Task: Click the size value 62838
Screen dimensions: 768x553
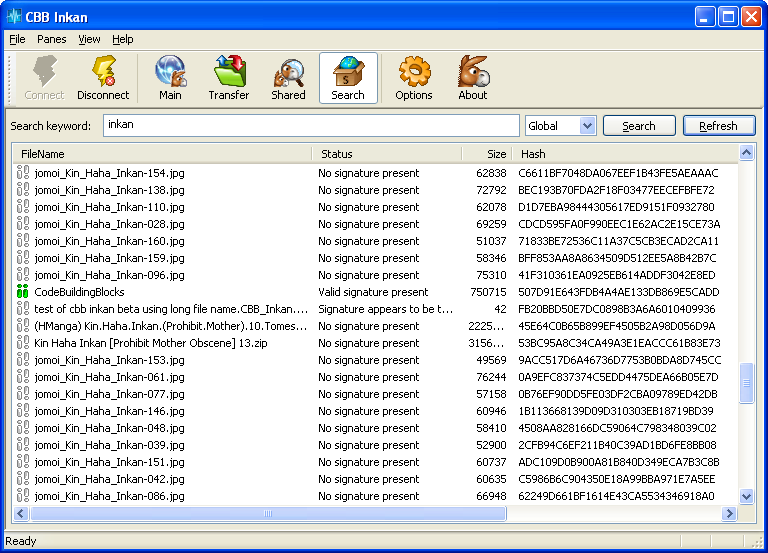Action: [x=491, y=173]
